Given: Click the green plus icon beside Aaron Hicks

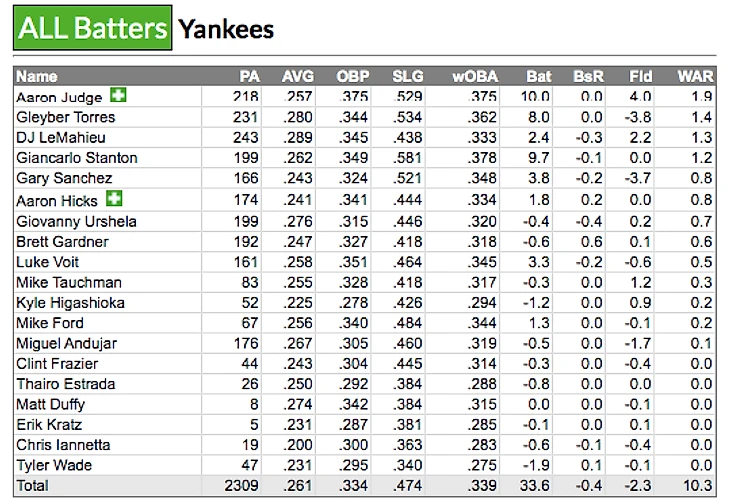Looking at the screenshot, I should coord(113,198).
